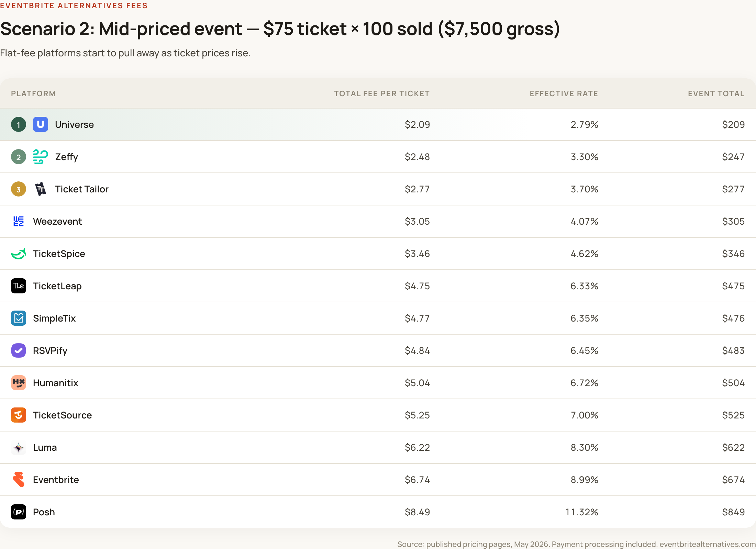Click Luma's $6.22 fee per ticket

pos(417,447)
